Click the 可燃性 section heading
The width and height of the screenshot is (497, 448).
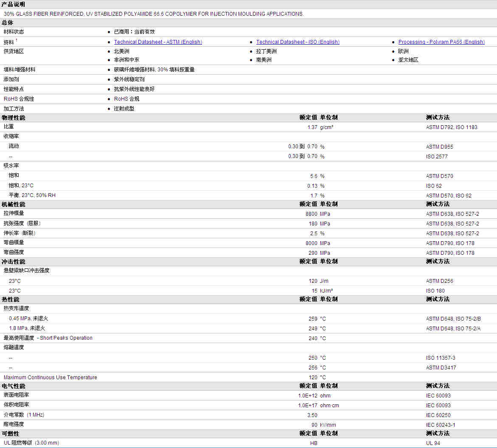pos(10,434)
